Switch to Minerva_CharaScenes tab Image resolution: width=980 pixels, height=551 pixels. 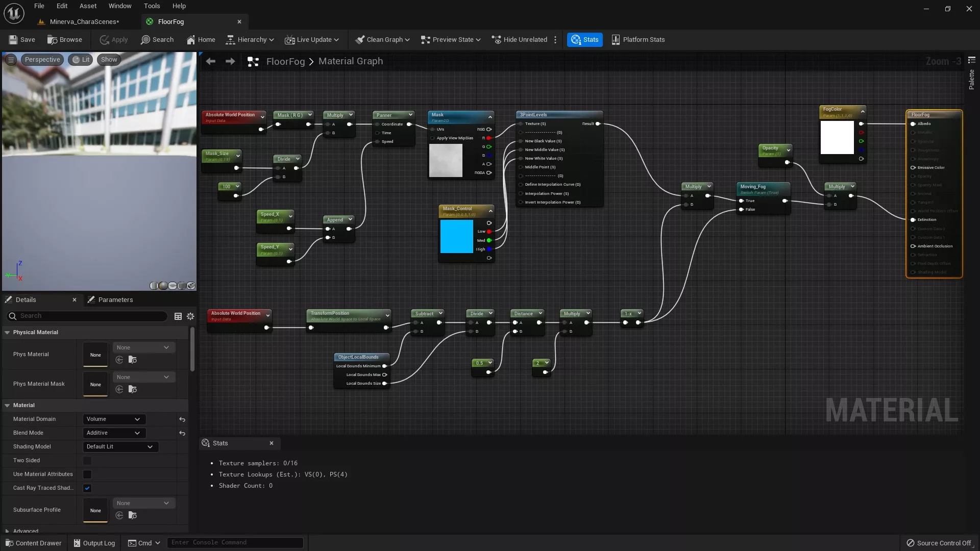point(84,22)
